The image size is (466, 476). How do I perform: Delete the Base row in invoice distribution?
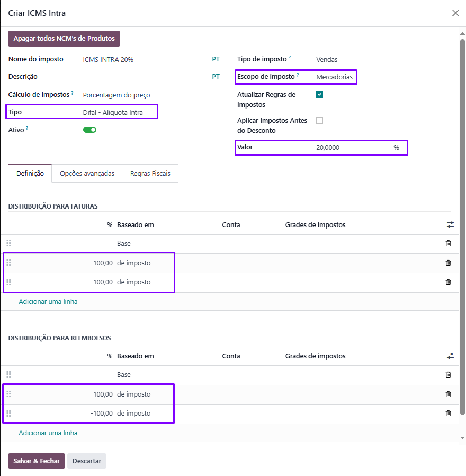pos(448,243)
